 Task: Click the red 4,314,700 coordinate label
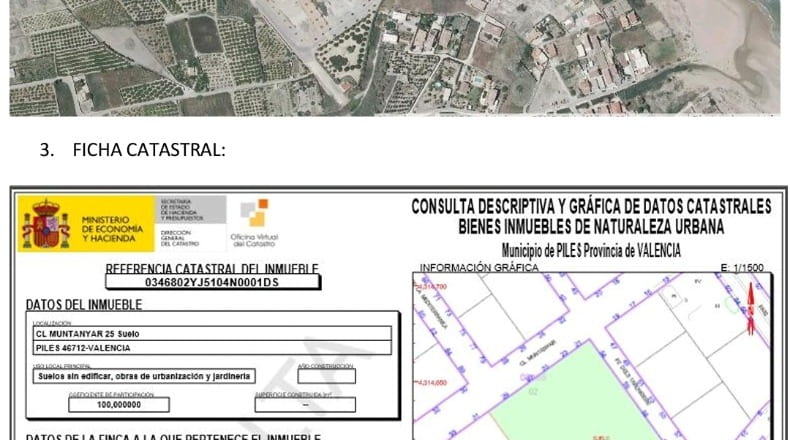tap(431, 287)
